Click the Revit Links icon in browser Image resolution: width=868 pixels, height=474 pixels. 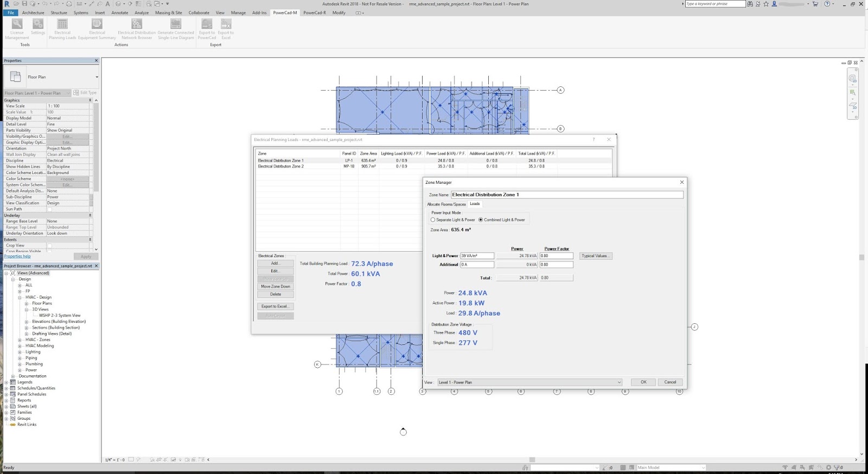click(x=13, y=425)
